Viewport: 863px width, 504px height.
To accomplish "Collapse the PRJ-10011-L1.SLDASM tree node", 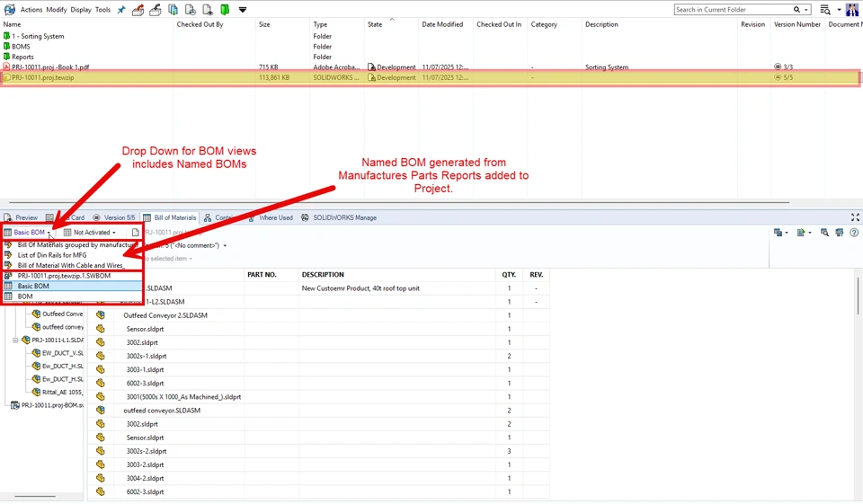I will coord(15,340).
